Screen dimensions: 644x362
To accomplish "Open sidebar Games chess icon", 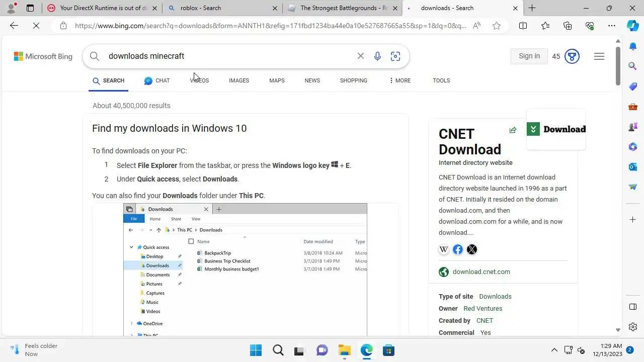I will (x=633, y=127).
